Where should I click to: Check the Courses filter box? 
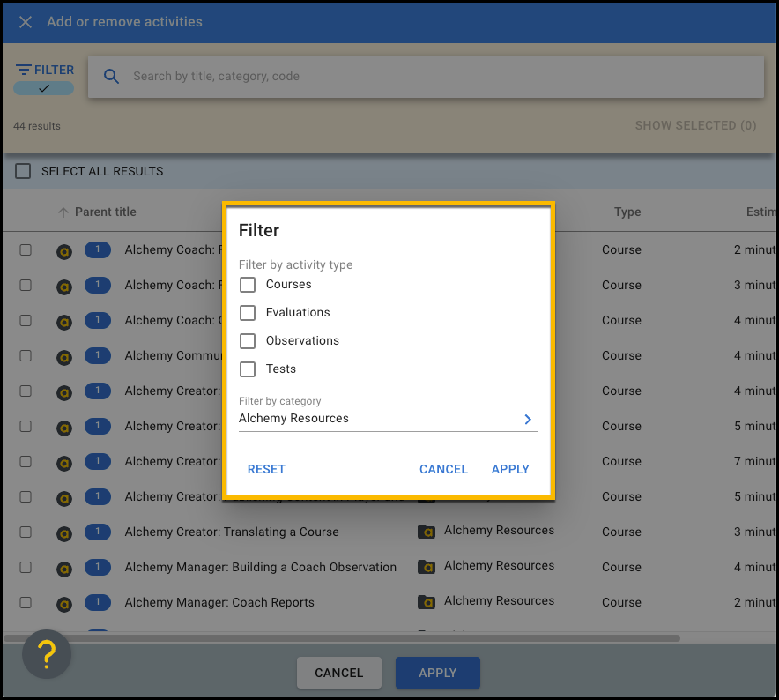tap(248, 285)
